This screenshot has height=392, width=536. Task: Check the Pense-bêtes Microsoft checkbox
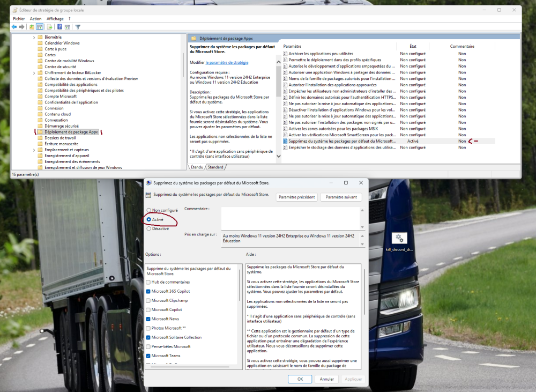[x=148, y=347]
